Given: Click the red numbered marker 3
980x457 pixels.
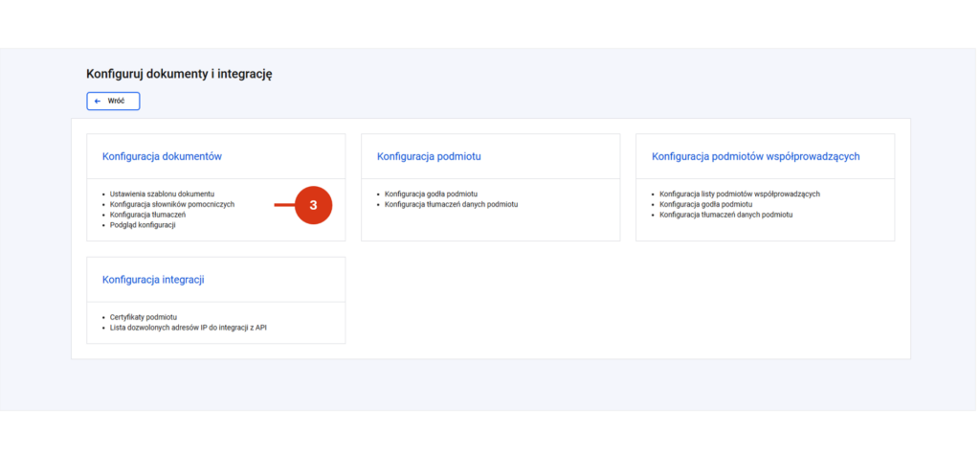Looking at the screenshot, I should [313, 205].
